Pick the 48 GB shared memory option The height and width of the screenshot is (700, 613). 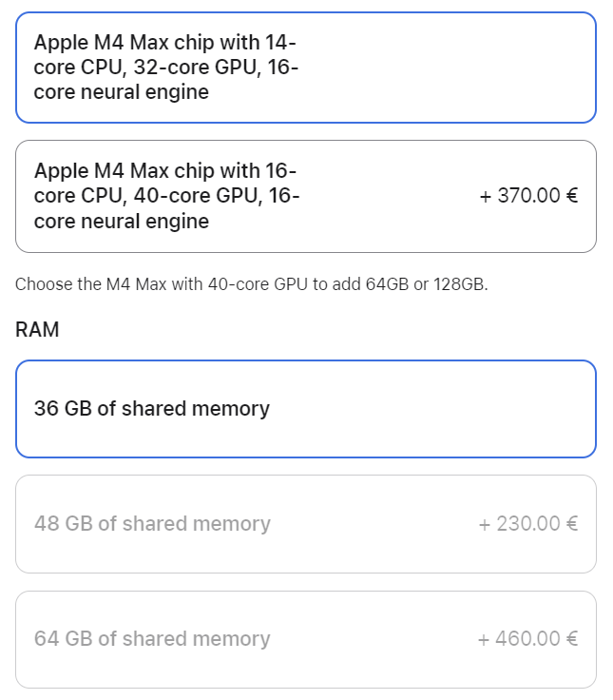coord(305,524)
